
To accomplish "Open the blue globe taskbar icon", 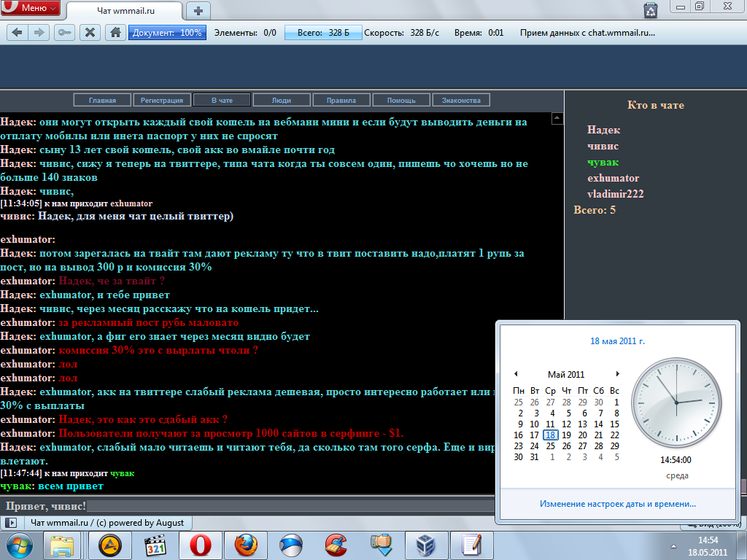I will click(291, 545).
